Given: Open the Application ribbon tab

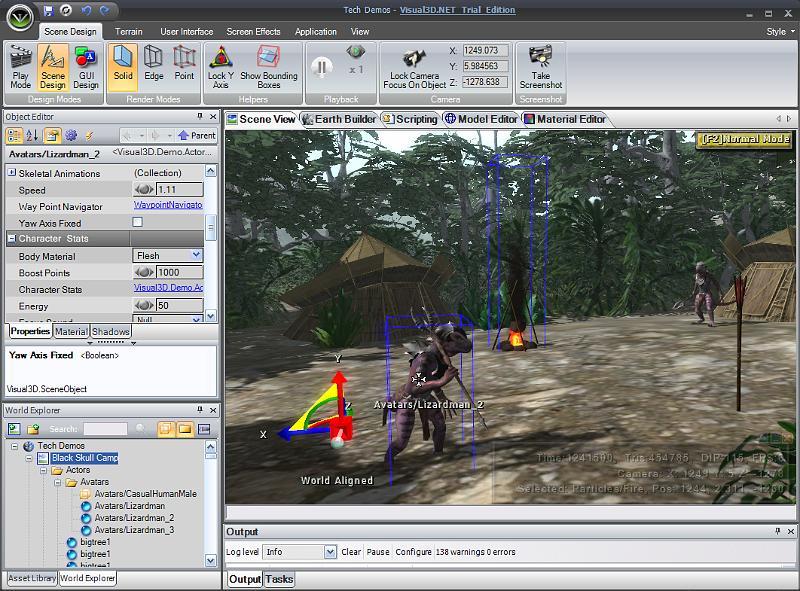Looking at the screenshot, I should click(x=316, y=32).
